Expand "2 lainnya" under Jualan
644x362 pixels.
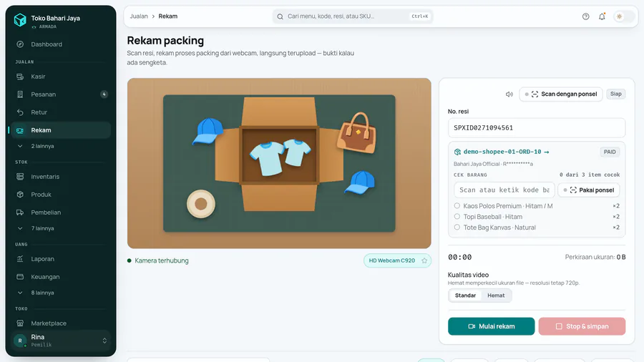coord(60,146)
